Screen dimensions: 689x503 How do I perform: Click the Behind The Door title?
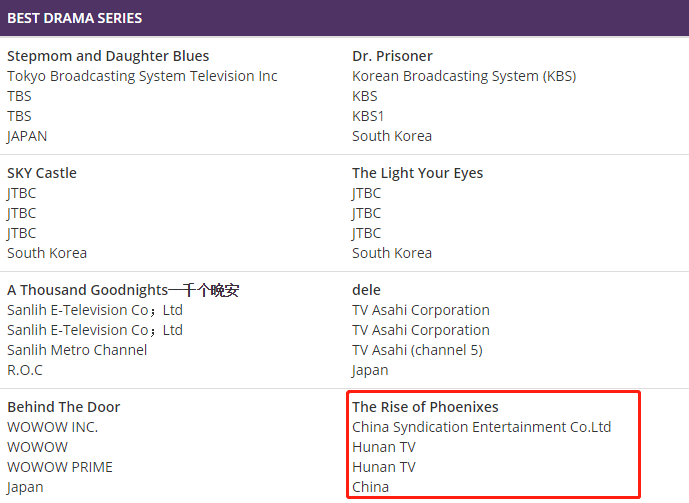[x=63, y=407]
